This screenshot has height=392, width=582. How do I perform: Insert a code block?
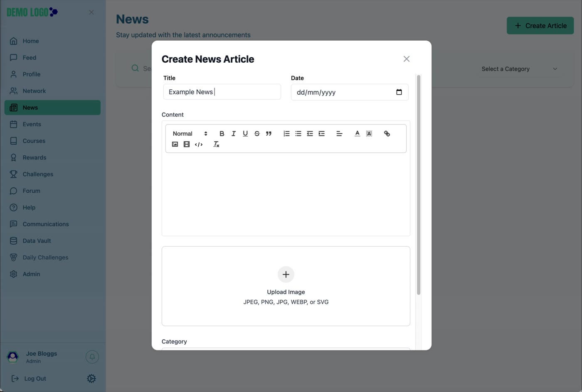click(x=199, y=145)
